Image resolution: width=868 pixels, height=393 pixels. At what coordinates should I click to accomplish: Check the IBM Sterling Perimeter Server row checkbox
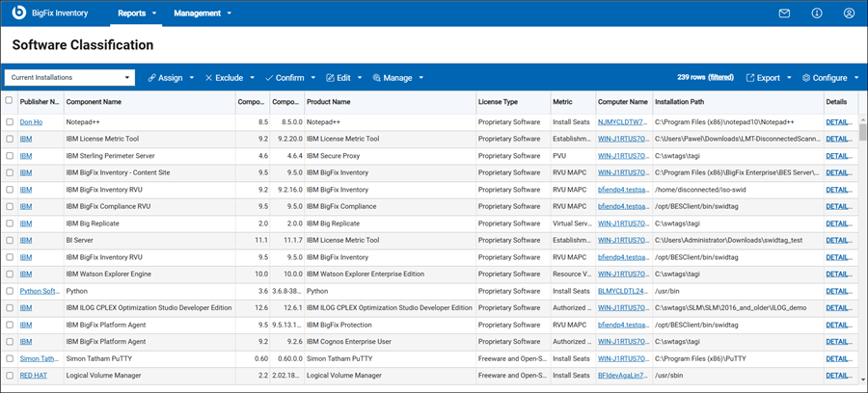click(x=9, y=156)
